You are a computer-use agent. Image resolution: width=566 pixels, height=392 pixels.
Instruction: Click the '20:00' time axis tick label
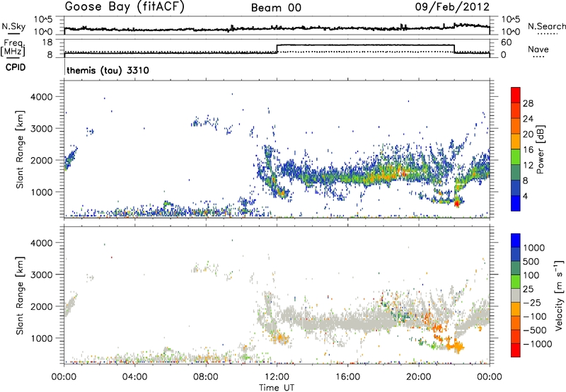click(419, 377)
